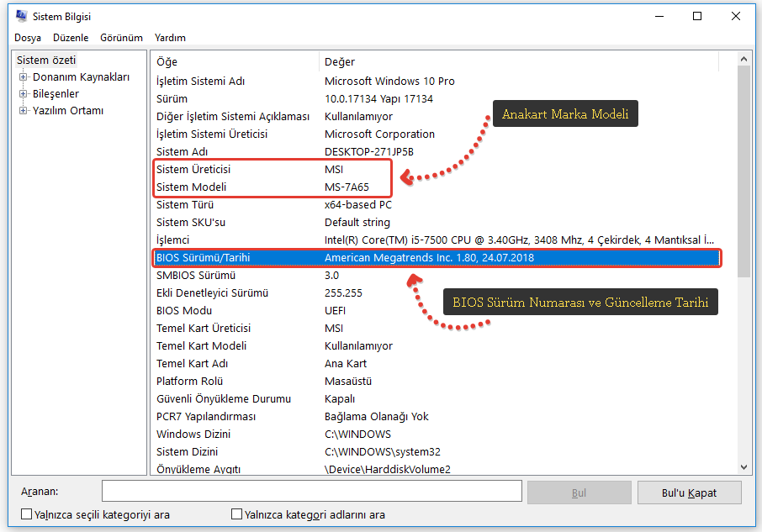Screen dimensions: 762x532
Task: Click the Sistem Bilgisi title bar icon
Action: click(21, 17)
